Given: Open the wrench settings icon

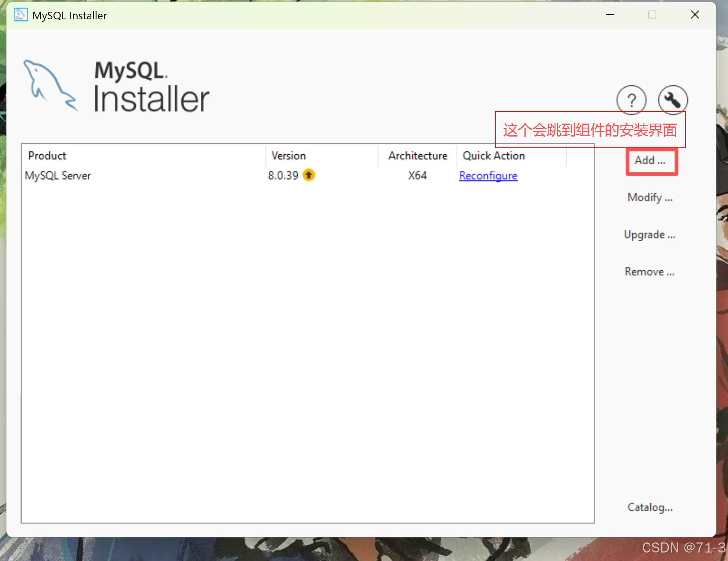Looking at the screenshot, I should (x=673, y=100).
